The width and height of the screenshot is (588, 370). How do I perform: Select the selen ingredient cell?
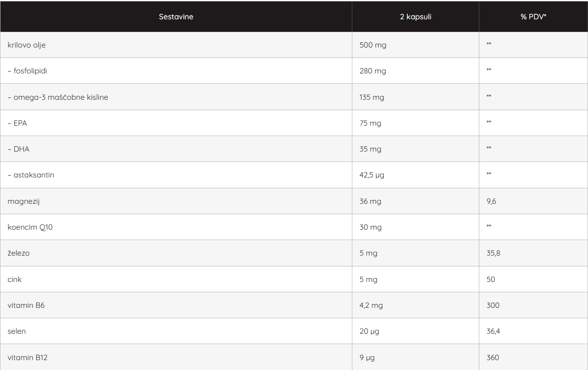click(17, 331)
